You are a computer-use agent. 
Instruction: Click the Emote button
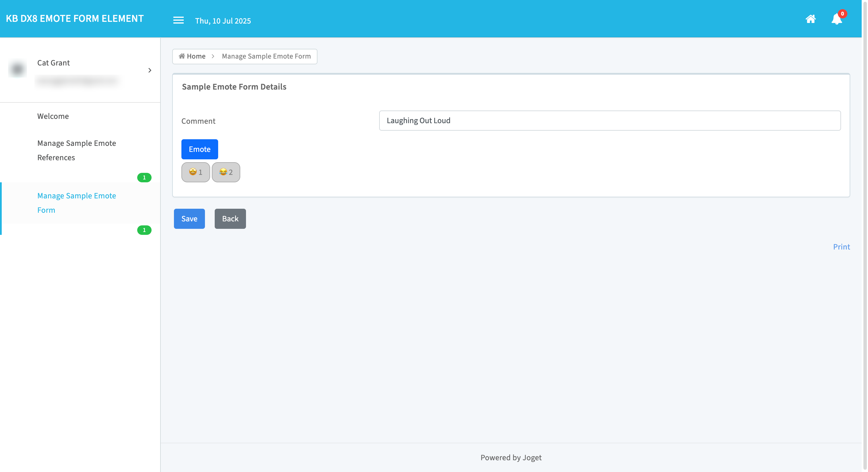point(199,149)
